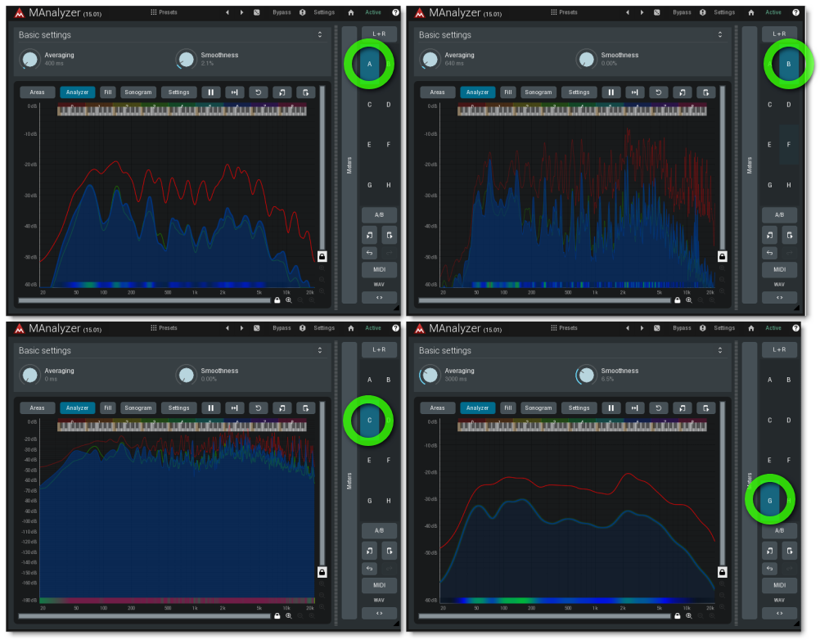
Task: Open Presets menu in bottom-right window
Action: tap(564, 328)
